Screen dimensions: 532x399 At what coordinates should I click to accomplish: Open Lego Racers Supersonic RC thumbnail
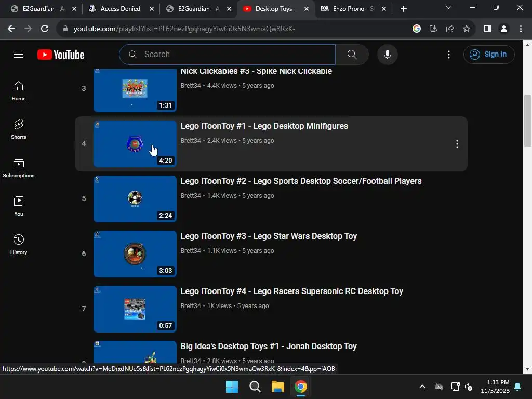[135, 309]
